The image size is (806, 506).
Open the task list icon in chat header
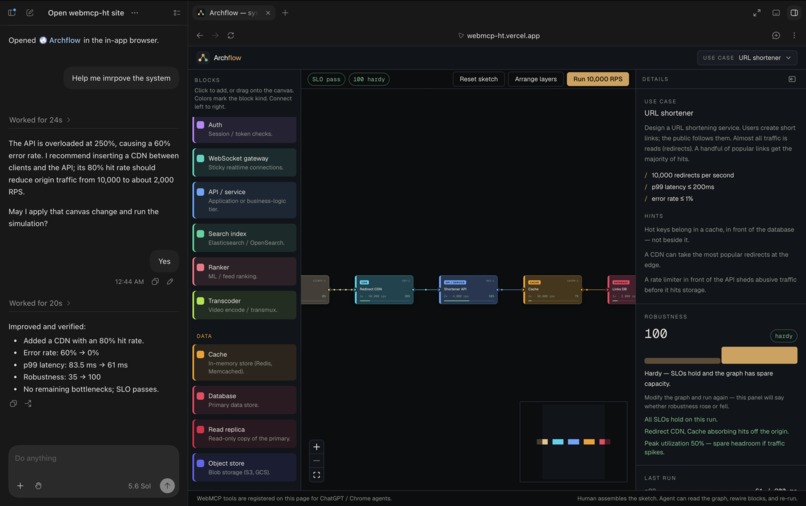pos(177,13)
